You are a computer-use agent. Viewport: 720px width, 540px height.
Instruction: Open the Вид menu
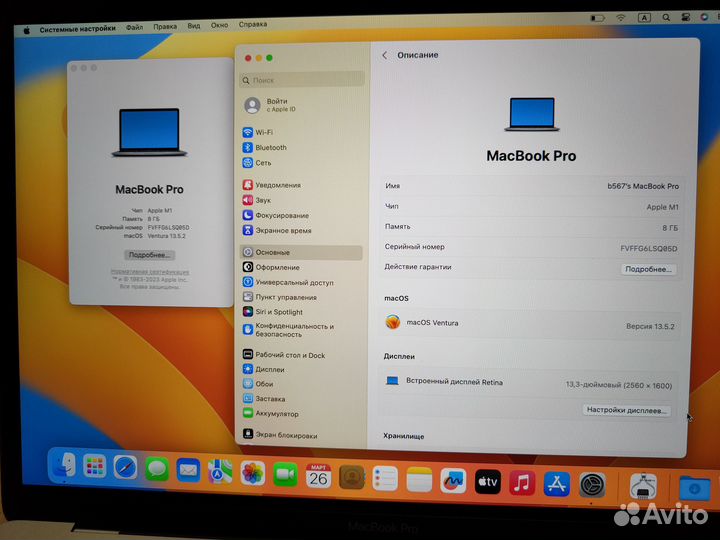(194, 26)
